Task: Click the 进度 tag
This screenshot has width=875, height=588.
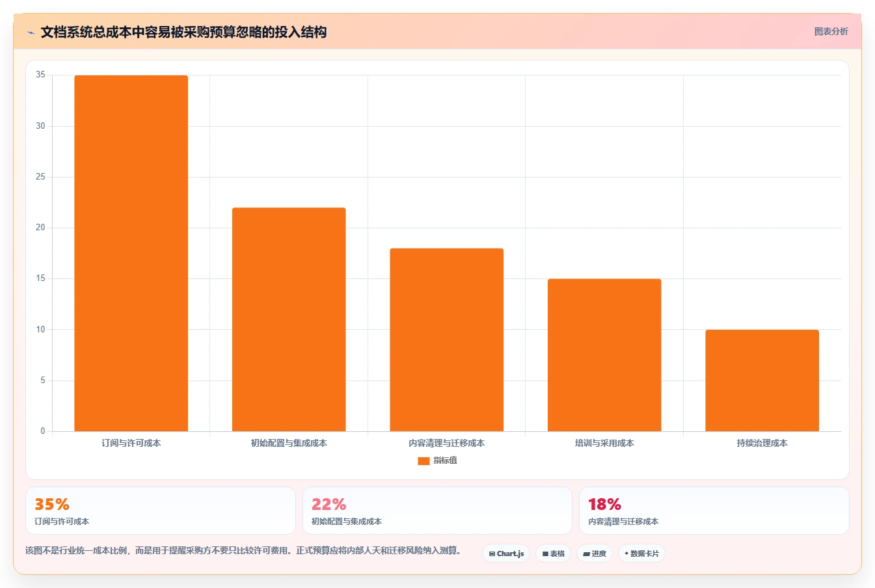Action: tap(595, 554)
